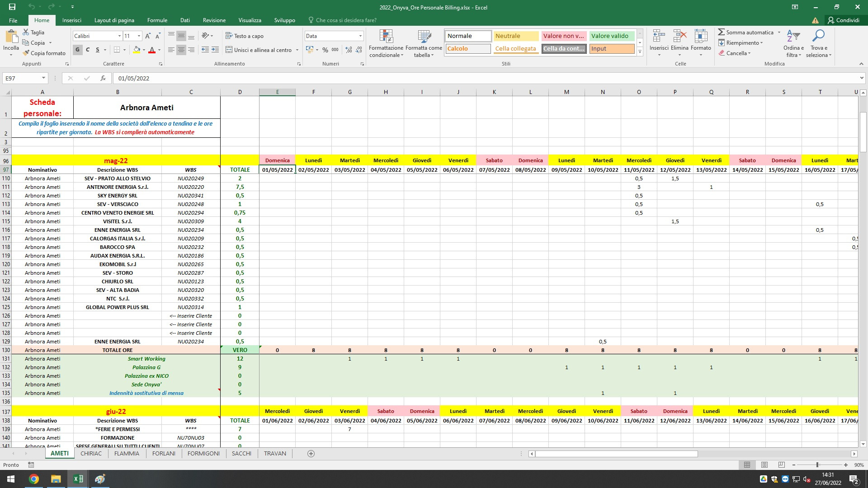
Task: Click the Save icon in the title bar
Action: point(12,7)
